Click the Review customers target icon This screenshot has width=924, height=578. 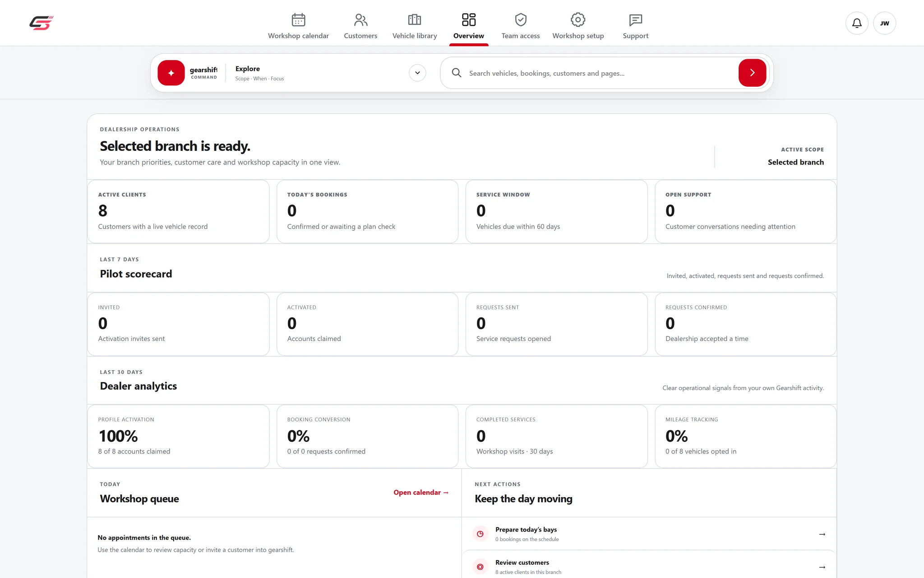[x=480, y=567]
